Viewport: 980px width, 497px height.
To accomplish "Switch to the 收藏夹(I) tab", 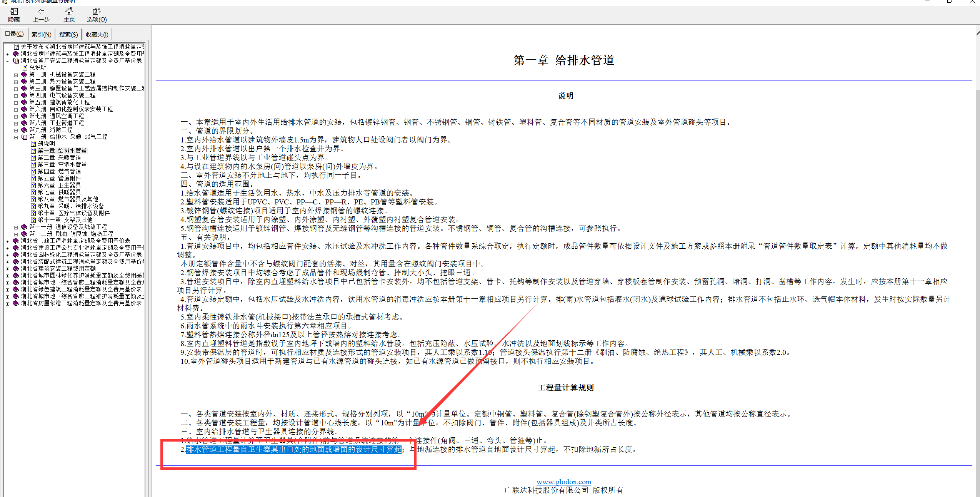I will coord(97,35).
